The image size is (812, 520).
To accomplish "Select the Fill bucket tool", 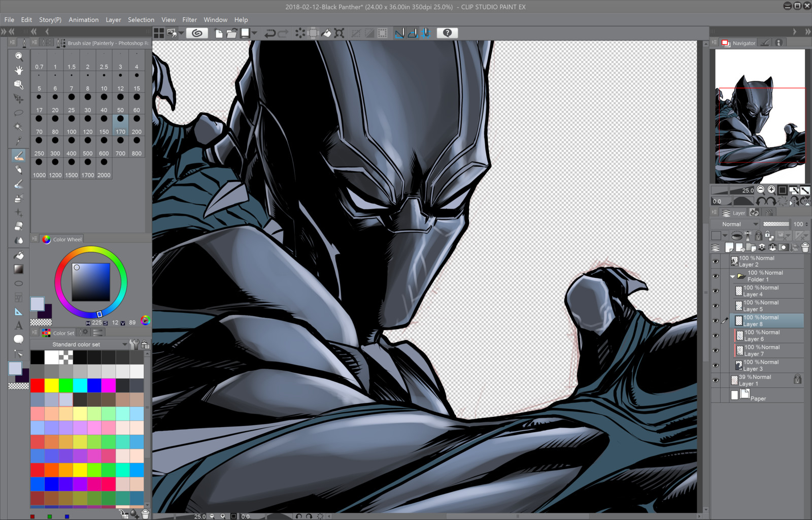I will pos(19,255).
